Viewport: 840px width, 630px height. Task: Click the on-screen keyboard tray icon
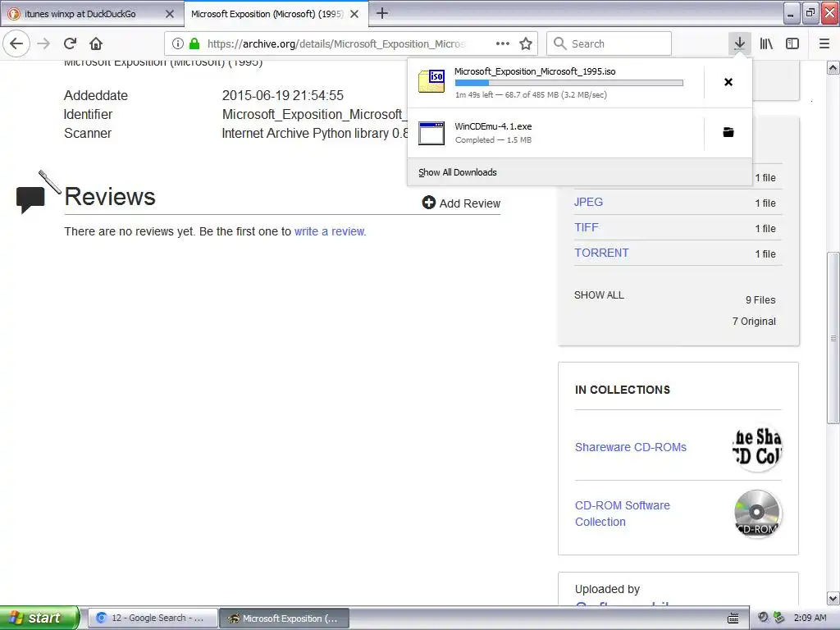[733, 619]
